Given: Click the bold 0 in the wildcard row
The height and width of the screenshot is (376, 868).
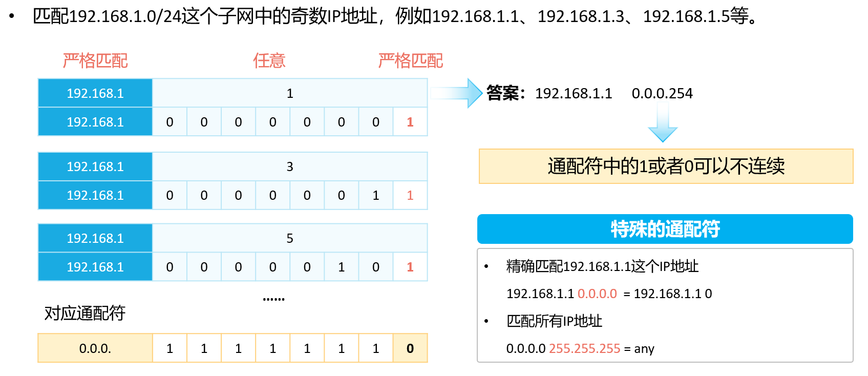Looking at the screenshot, I should pyautogui.click(x=410, y=348).
